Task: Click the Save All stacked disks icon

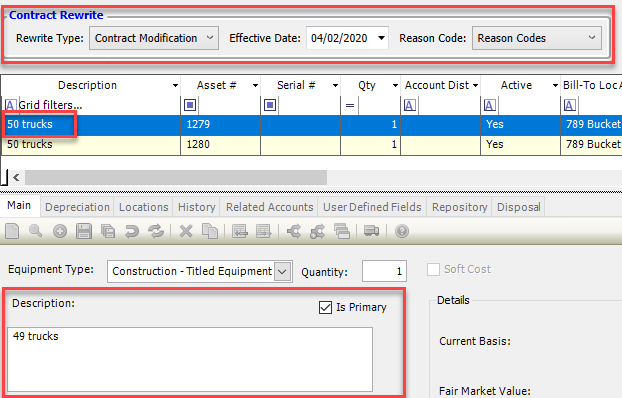Action: 108,231
